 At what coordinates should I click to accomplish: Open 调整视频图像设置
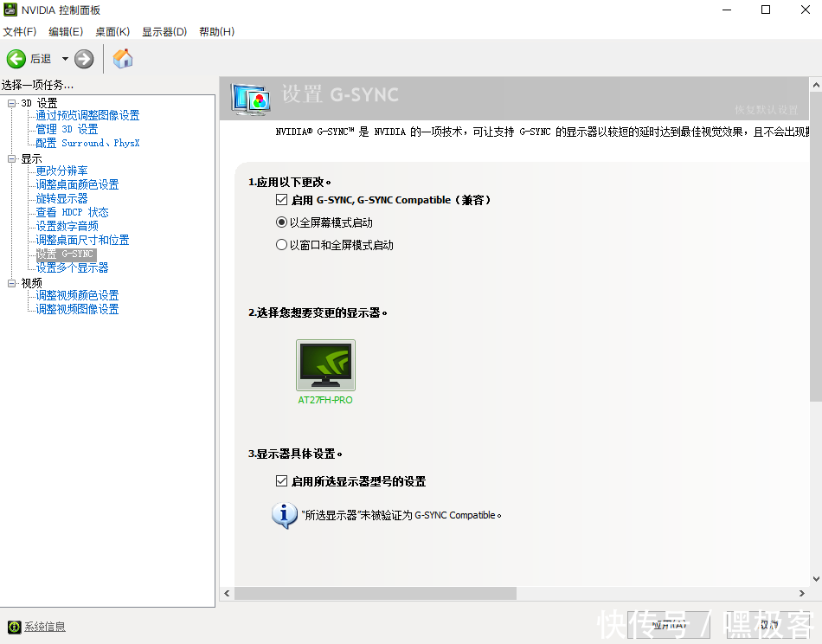pos(77,309)
